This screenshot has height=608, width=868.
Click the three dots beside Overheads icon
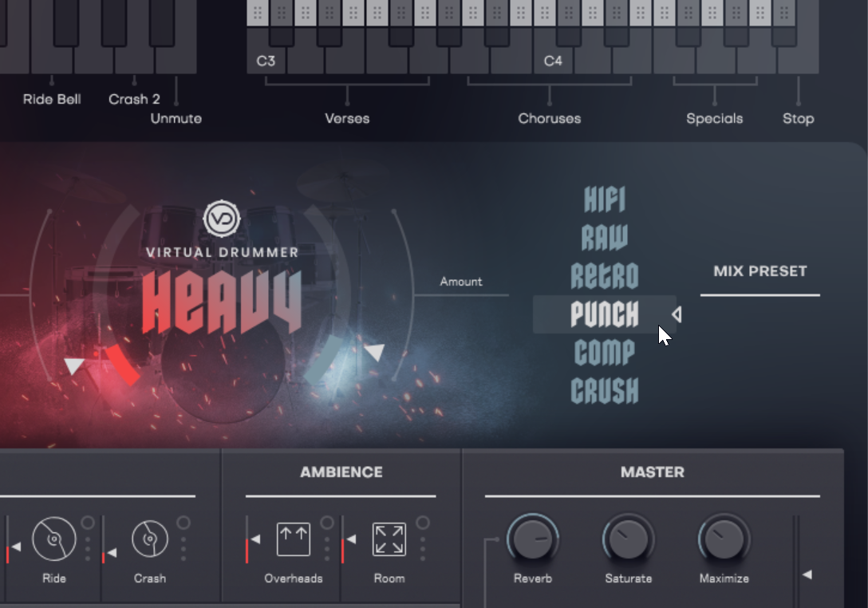326,549
